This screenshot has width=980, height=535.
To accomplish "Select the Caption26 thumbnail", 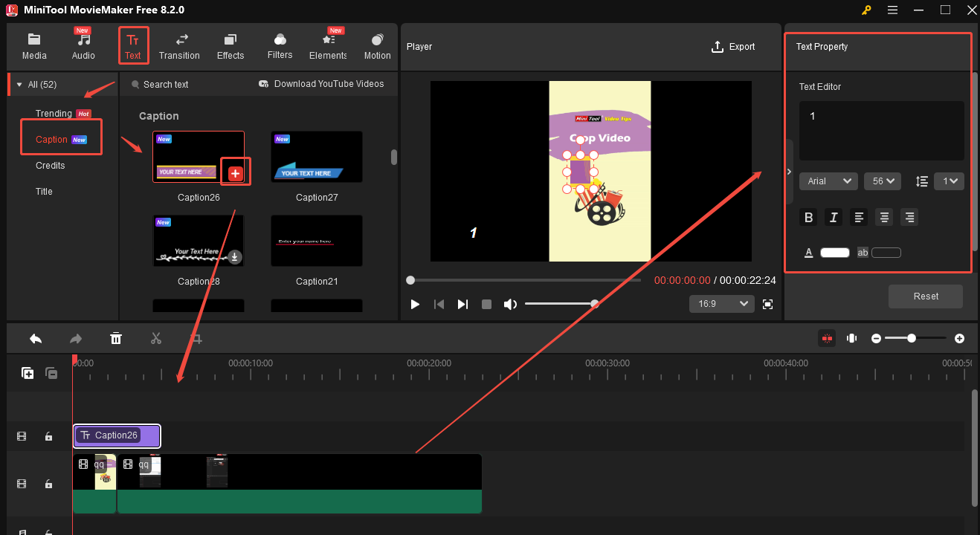I will (x=199, y=157).
